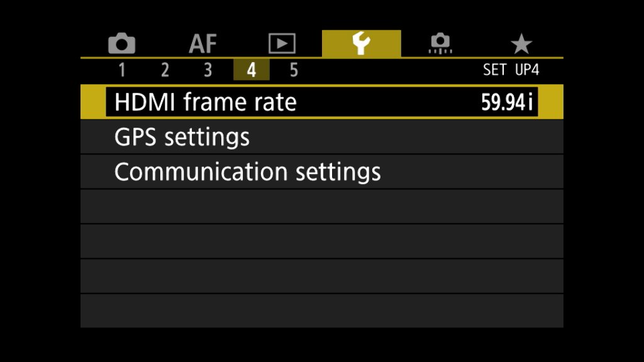Open page 2 of the setup menu
644x362 pixels.
coord(167,70)
